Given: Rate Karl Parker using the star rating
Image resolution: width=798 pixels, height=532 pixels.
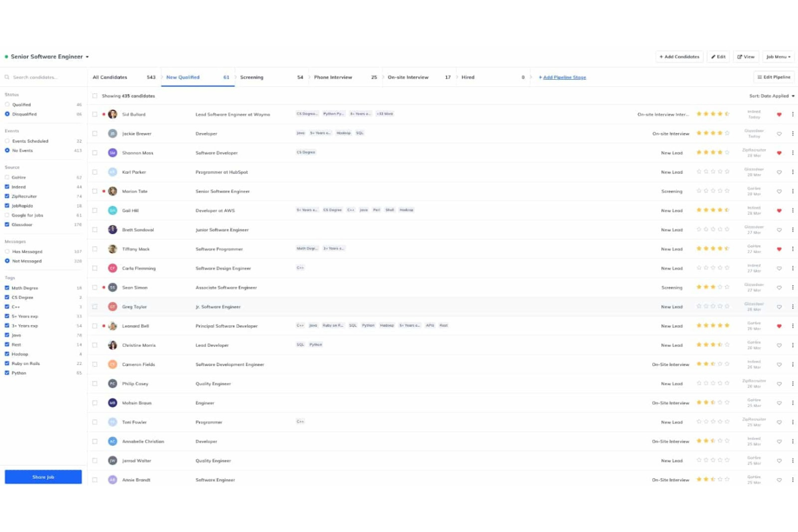Looking at the screenshot, I should pos(713,172).
